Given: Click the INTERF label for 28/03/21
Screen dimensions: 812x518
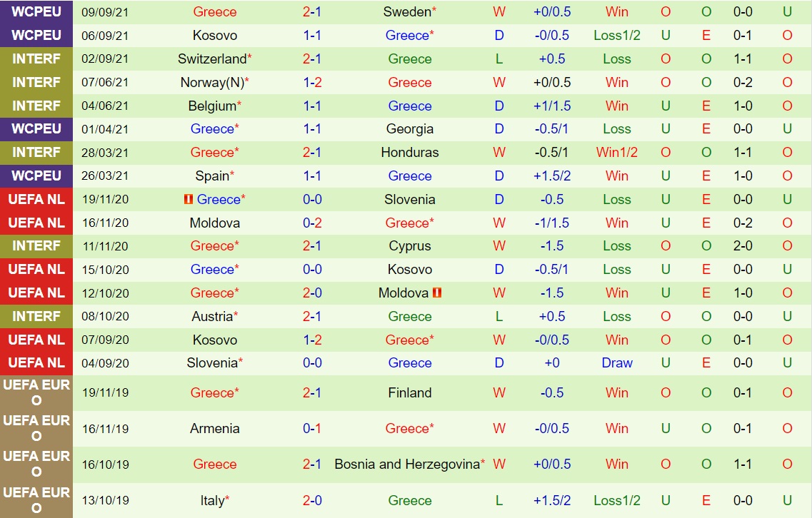Looking at the screenshot, I should 36,153.
